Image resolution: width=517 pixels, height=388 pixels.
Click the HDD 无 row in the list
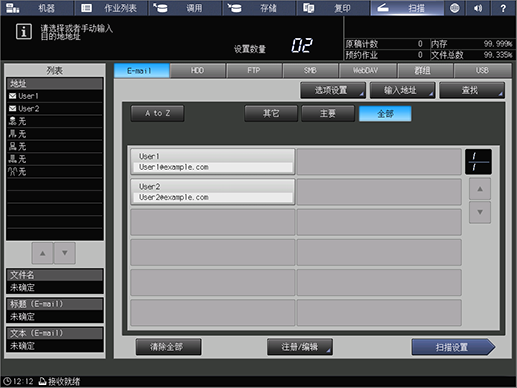coord(55,121)
